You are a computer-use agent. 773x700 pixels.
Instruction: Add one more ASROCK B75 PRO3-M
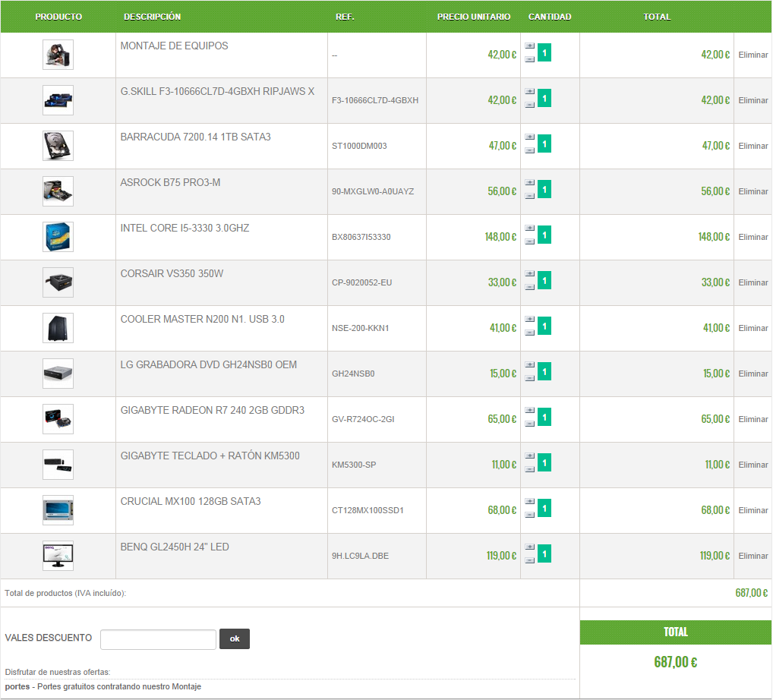[529, 183]
